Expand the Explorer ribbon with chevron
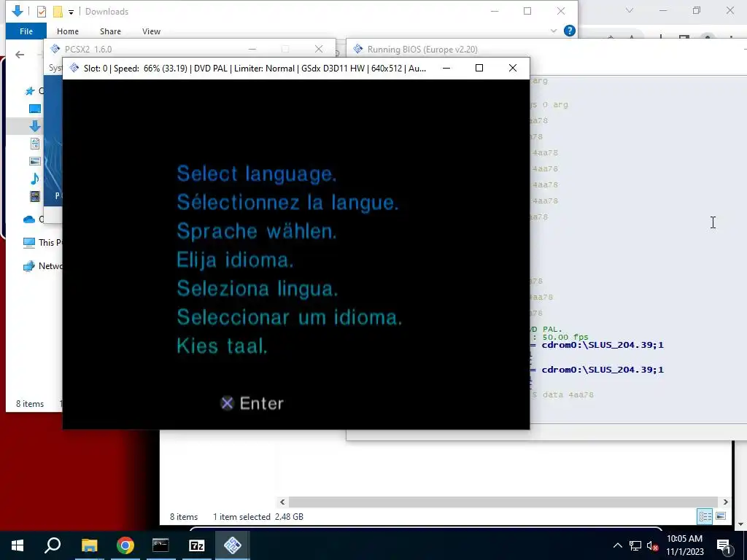Image resolution: width=747 pixels, height=560 pixels. [x=553, y=31]
